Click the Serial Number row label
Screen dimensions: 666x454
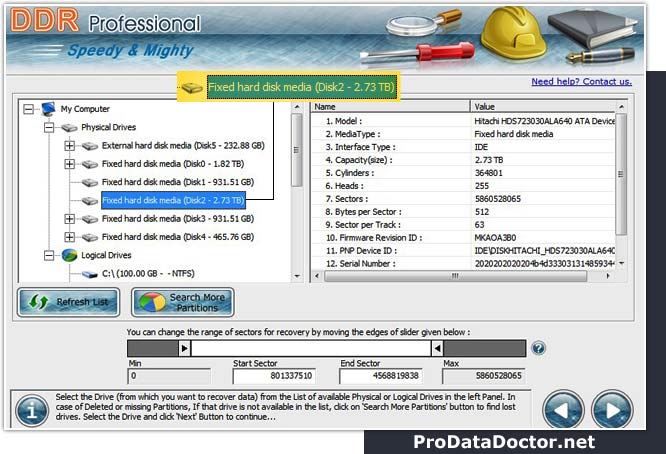361,263
